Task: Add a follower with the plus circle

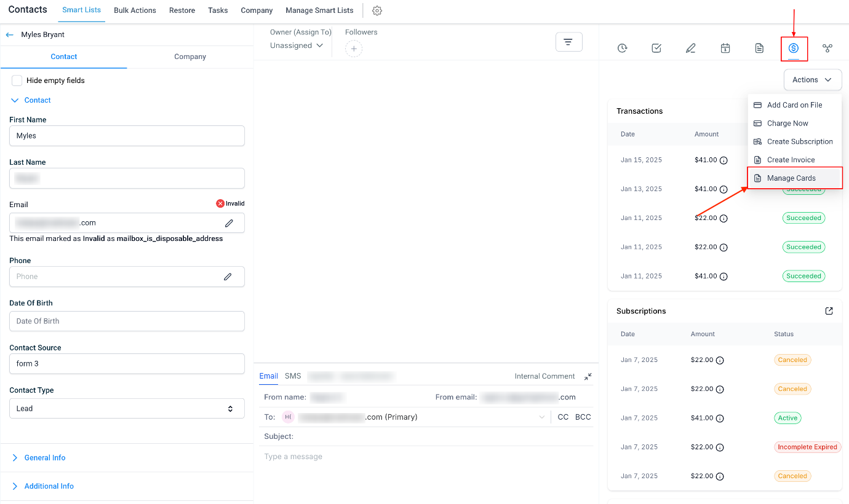Action: click(x=354, y=49)
